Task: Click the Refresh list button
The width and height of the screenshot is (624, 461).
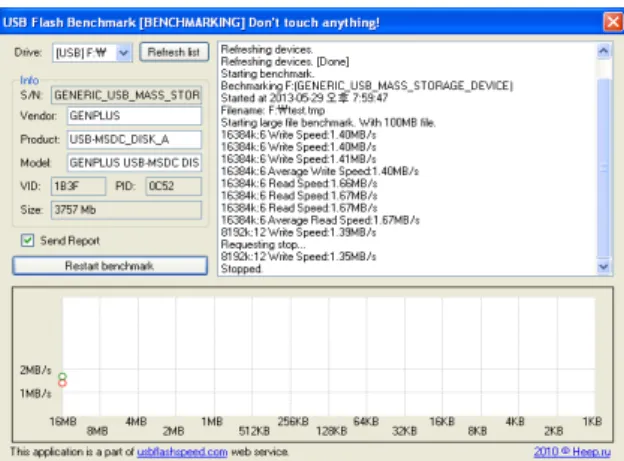Action: (x=174, y=52)
